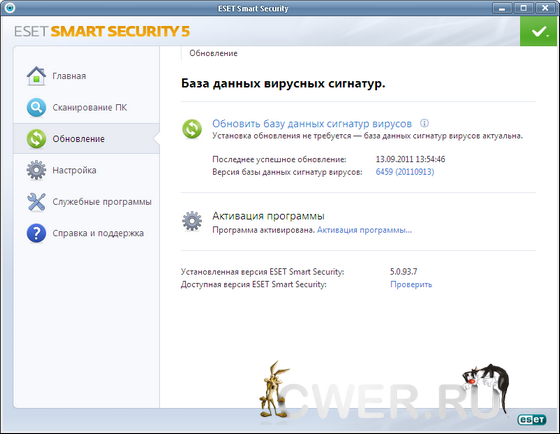560x434 pixels.
Task: Click the Доступная версия ESET Smart Security label
Action: tap(254, 284)
